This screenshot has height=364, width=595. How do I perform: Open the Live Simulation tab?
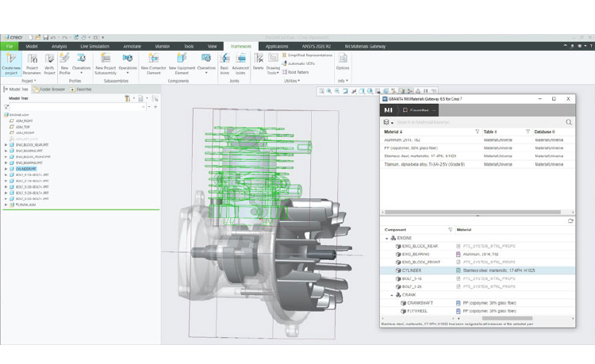pyautogui.click(x=95, y=46)
